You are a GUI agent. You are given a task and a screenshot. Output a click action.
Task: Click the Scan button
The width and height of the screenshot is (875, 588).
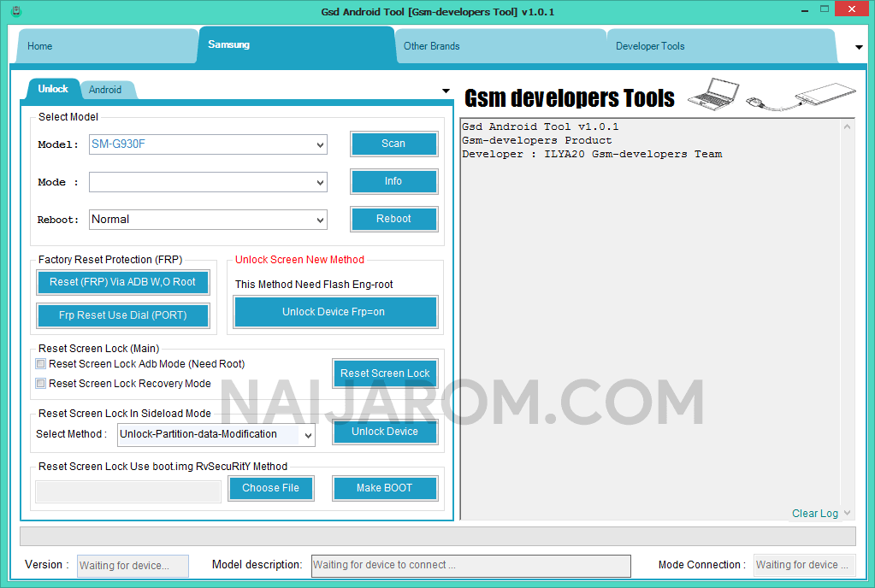(x=394, y=144)
